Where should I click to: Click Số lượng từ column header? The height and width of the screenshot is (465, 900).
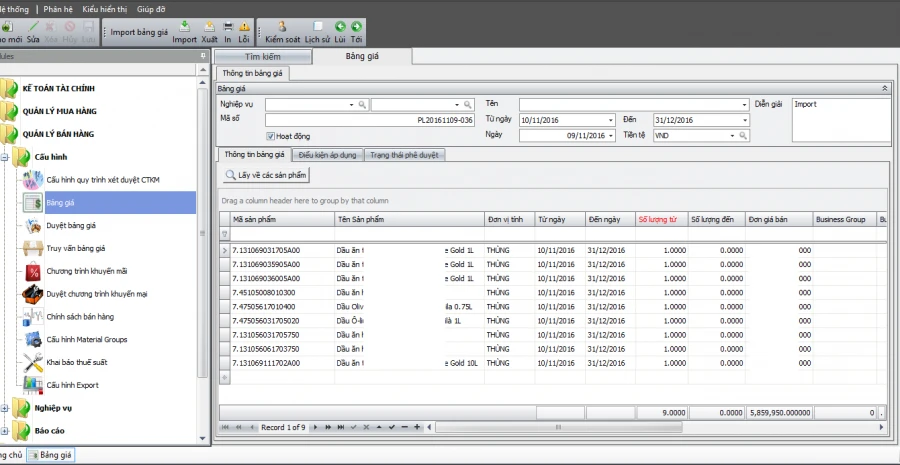click(x=661, y=220)
